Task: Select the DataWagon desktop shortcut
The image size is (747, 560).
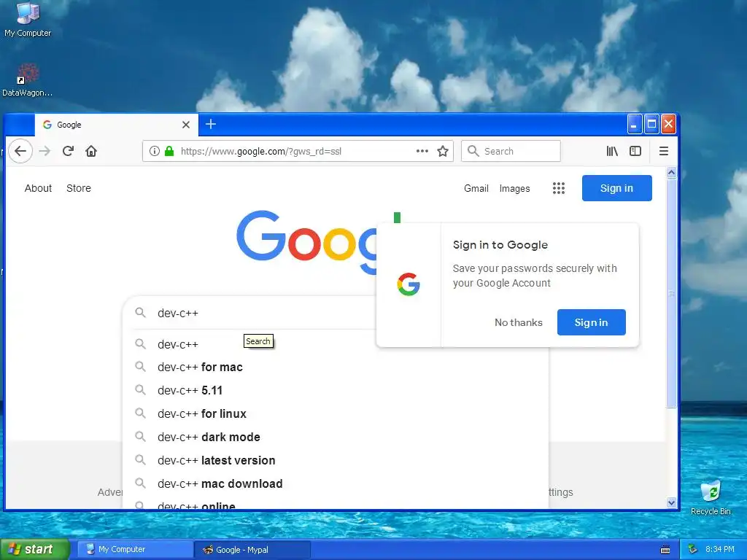Action: [x=27, y=80]
